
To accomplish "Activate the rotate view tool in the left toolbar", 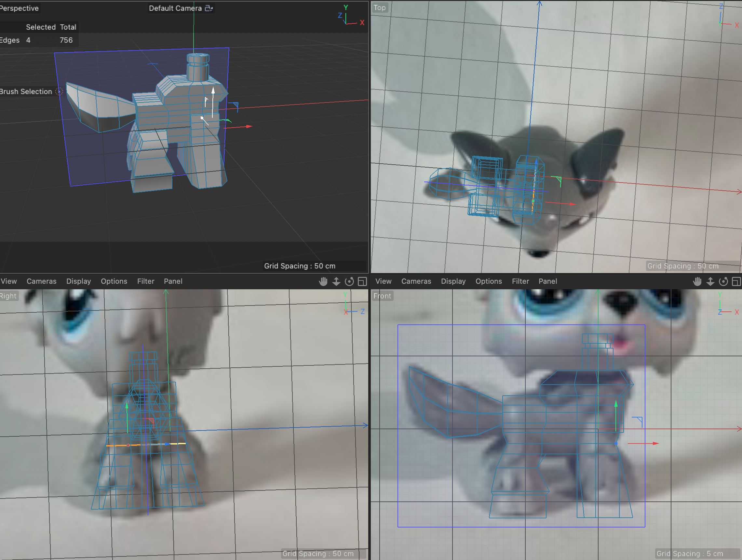I will (349, 281).
